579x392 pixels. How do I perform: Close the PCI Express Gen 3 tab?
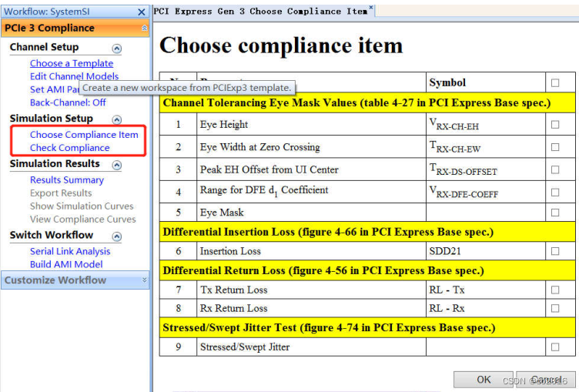click(x=371, y=8)
